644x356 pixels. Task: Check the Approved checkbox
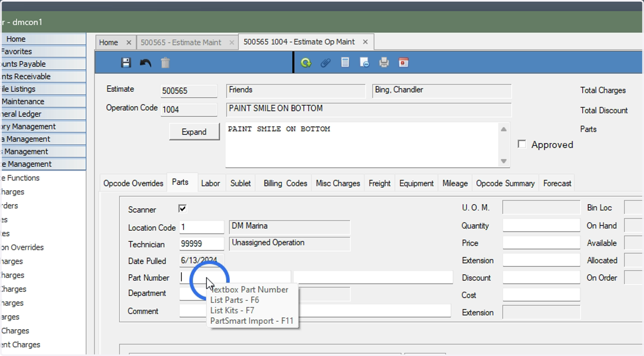coord(522,144)
